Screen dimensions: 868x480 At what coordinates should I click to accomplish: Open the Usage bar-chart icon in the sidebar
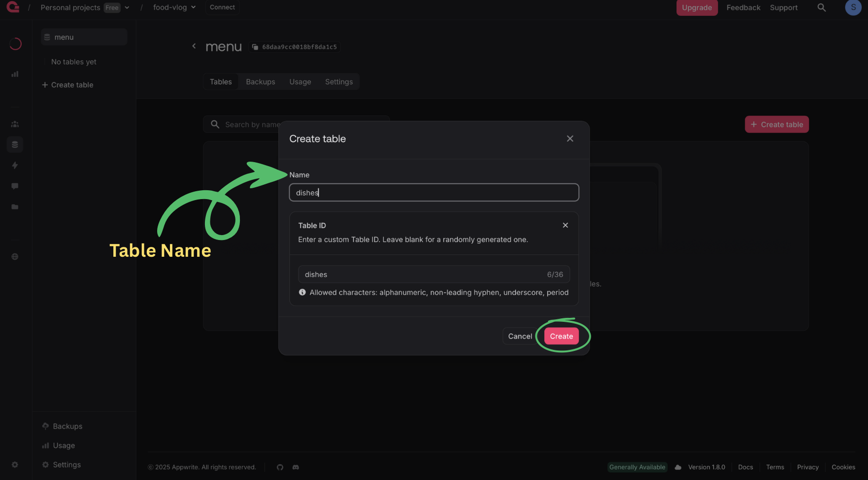(15, 74)
